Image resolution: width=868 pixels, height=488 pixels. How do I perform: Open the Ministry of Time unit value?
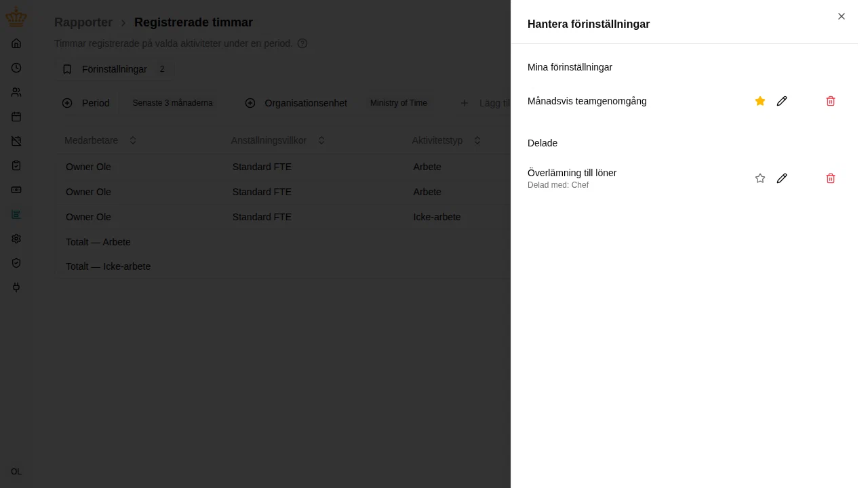[399, 103]
